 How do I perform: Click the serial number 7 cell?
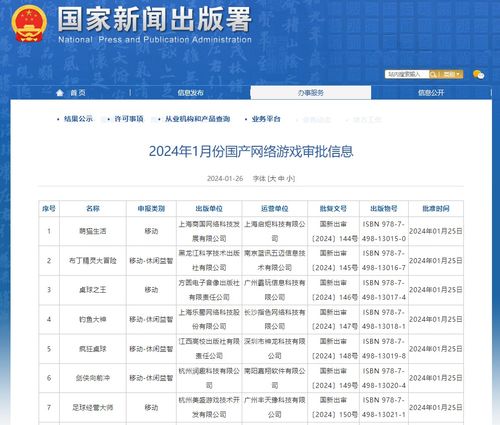coord(49,408)
